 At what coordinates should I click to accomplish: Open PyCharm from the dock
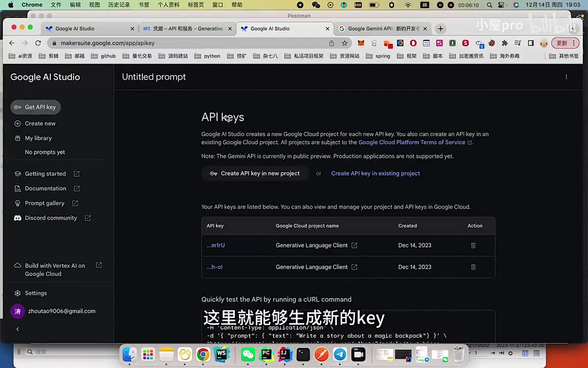point(266,353)
